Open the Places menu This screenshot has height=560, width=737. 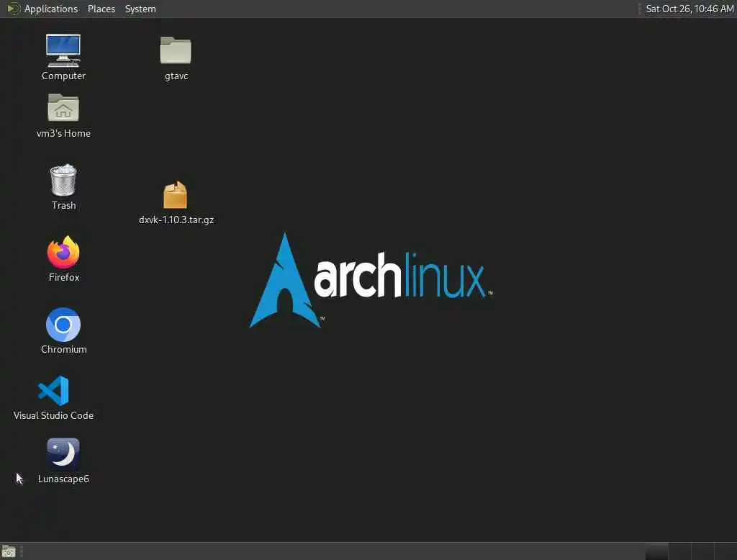tap(101, 9)
